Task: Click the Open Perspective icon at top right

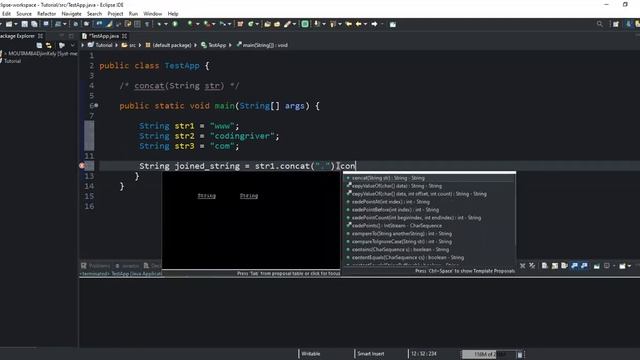Action: tap(616, 24)
